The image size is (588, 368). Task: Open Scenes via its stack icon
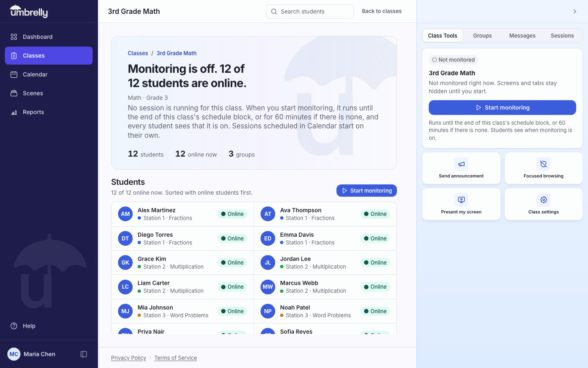coord(14,93)
